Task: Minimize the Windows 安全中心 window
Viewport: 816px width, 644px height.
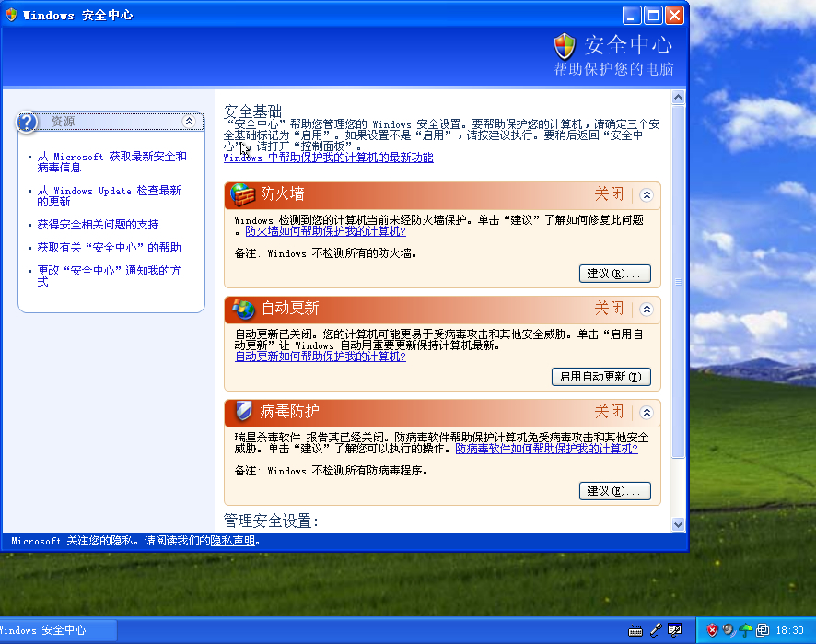Action: click(632, 15)
